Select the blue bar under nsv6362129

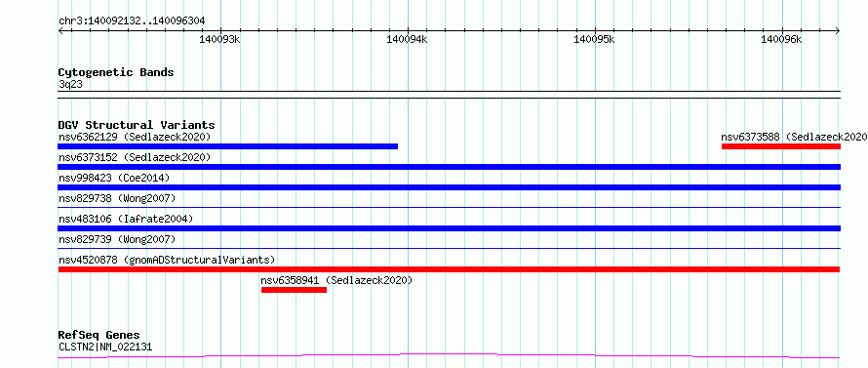tap(227, 146)
